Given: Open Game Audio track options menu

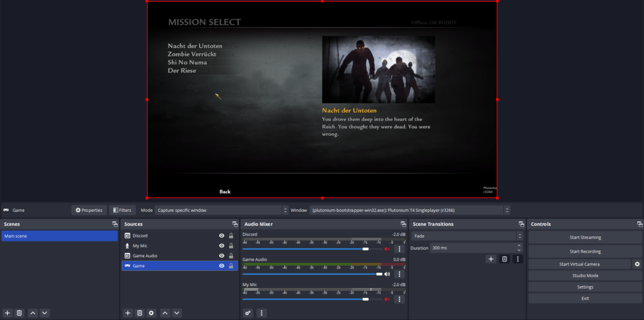Looking at the screenshot, I should pyautogui.click(x=399, y=274).
